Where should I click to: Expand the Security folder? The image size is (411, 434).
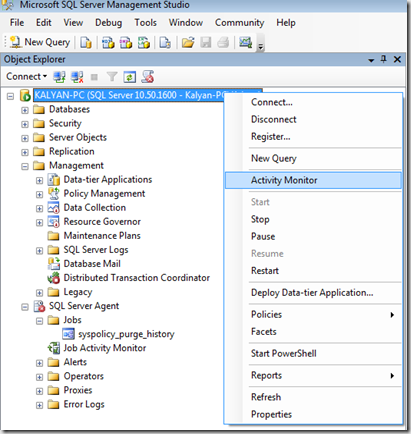pyautogui.click(x=25, y=124)
